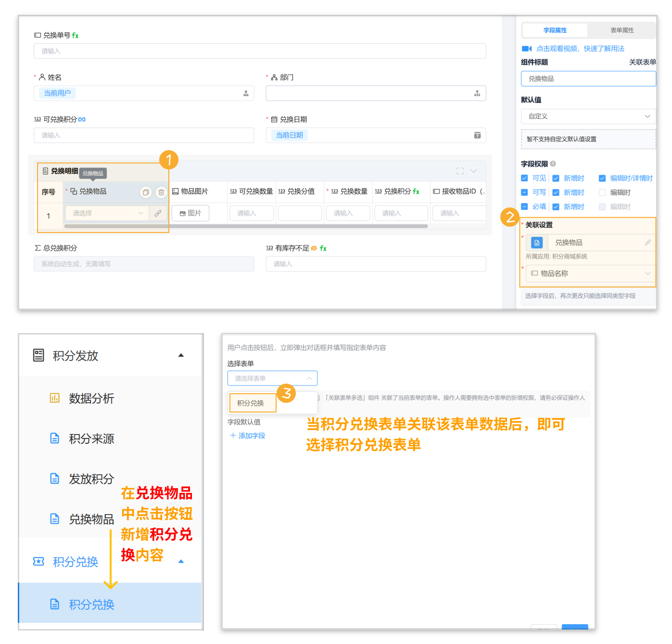The height and width of the screenshot is (644, 672).
Task: Switch to the 表单属性 tab
Action: pyautogui.click(x=622, y=30)
